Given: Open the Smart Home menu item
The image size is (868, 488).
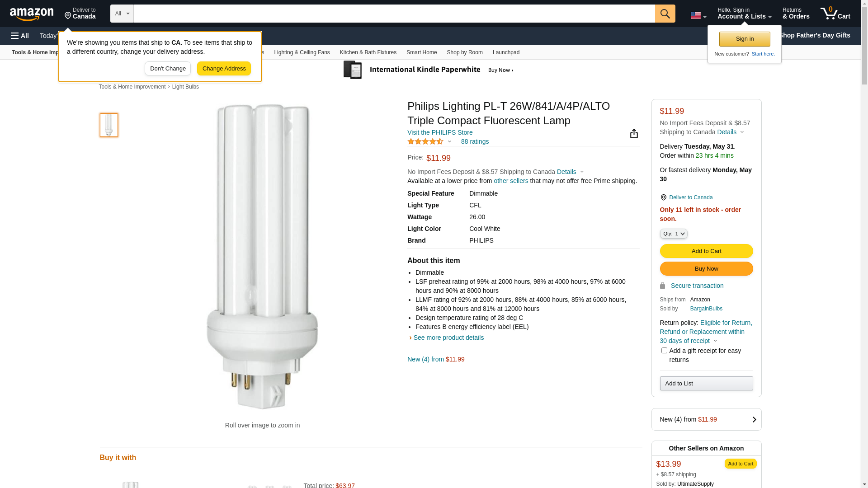Looking at the screenshot, I should [421, 52].
